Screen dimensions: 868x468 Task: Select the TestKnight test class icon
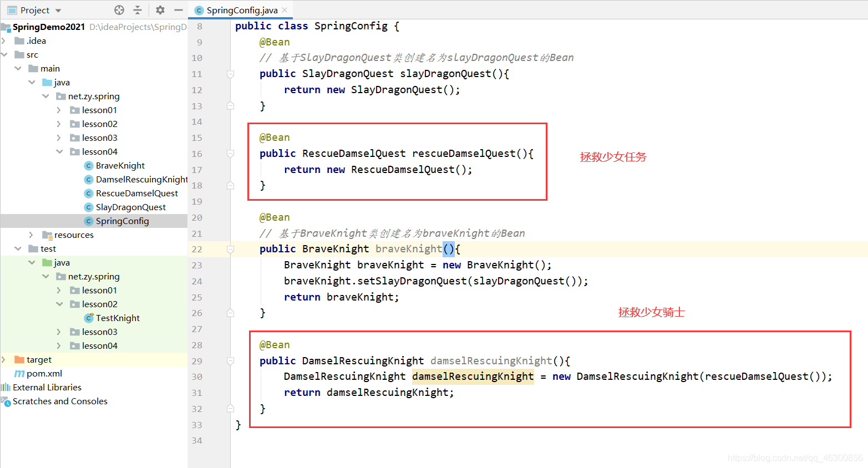(88, 318)
